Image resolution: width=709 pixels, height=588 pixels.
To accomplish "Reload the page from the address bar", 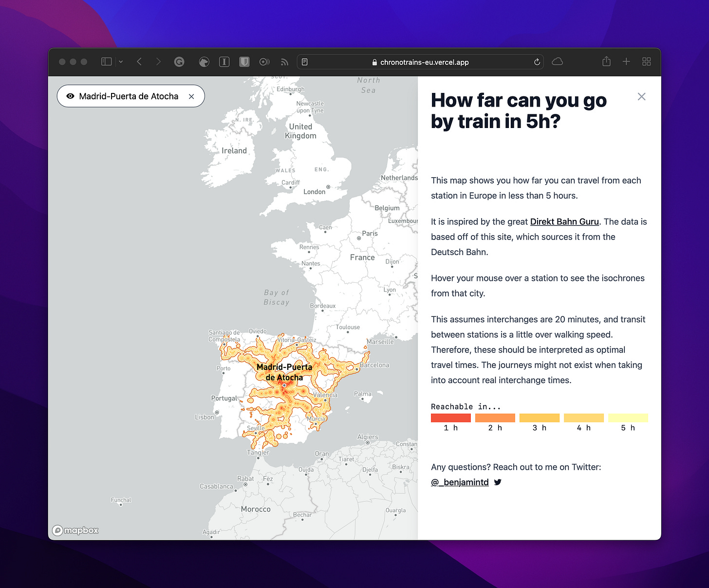I will click(537, 62).
